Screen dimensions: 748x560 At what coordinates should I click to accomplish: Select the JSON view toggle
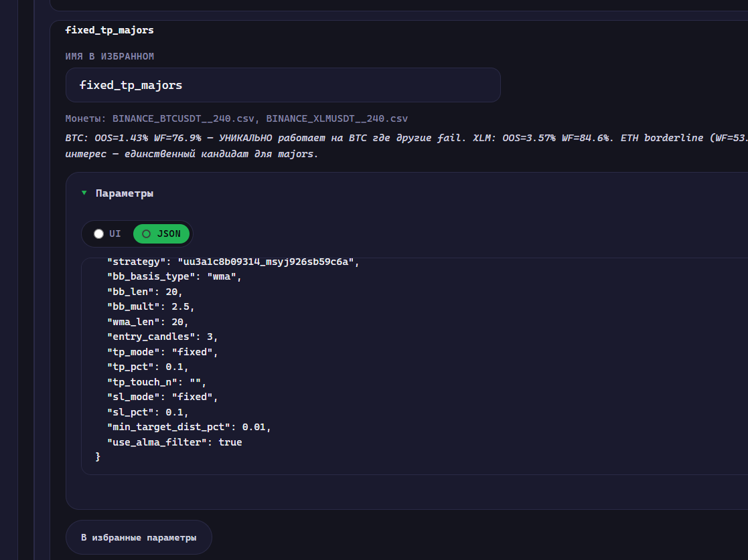tap(161, 234)
